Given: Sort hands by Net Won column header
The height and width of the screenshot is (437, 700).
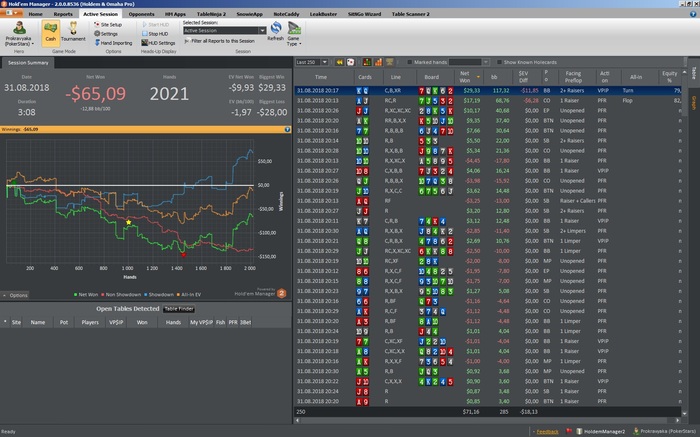Looking at the screenshot, I should 465,77.
